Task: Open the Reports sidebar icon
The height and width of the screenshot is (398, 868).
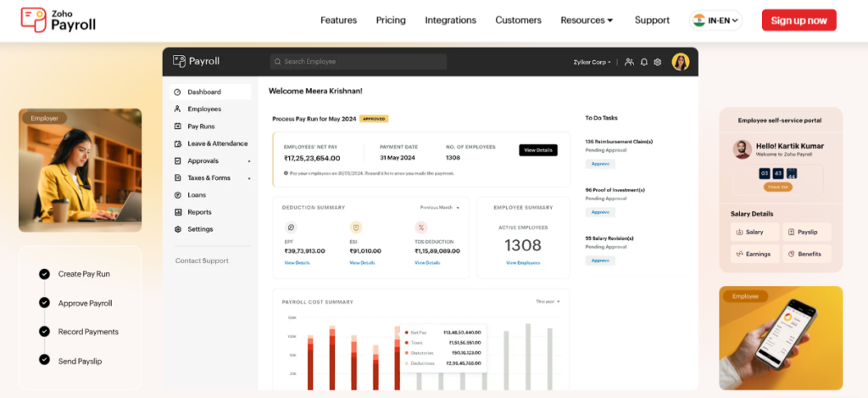Action: 177,212
